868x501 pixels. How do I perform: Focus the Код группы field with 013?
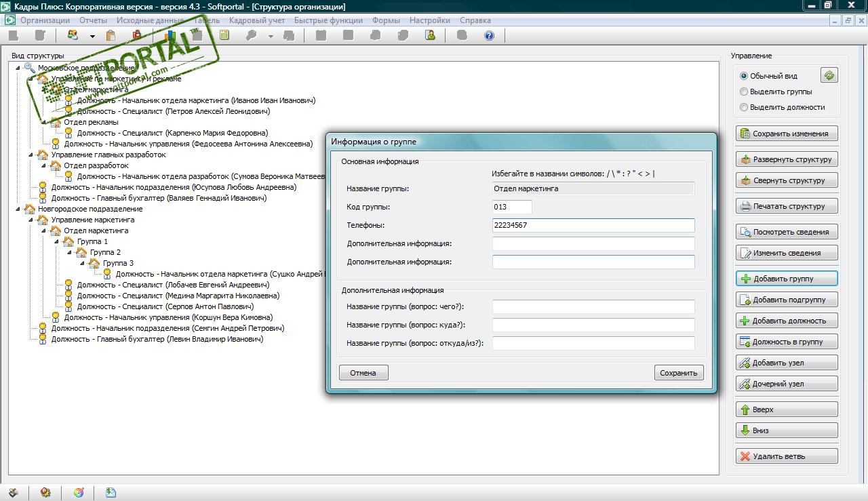click(512, 207)
